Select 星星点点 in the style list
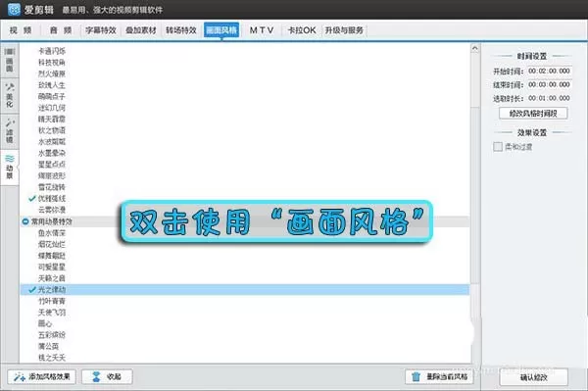588x391 pixels. coord(52,165)
